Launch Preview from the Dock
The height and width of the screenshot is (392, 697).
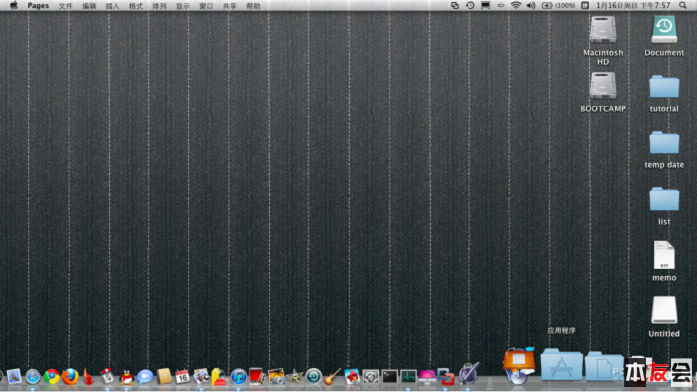pyautogui.click(x=201, y=377)
